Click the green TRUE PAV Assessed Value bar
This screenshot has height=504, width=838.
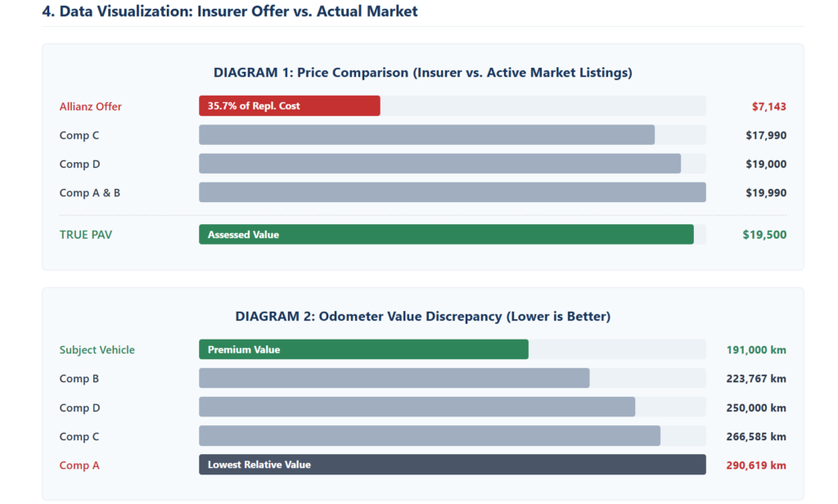(446, 235)
